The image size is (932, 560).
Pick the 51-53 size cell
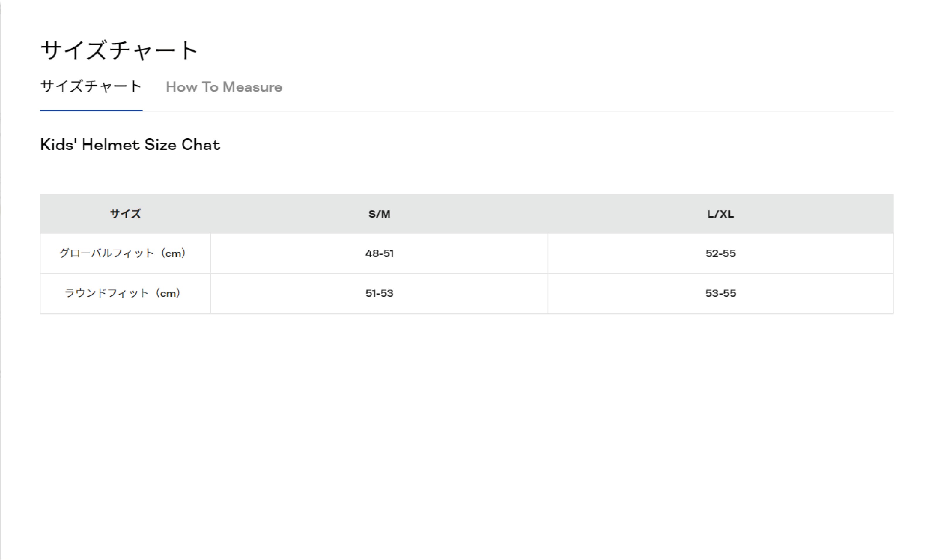pos(379,293)
